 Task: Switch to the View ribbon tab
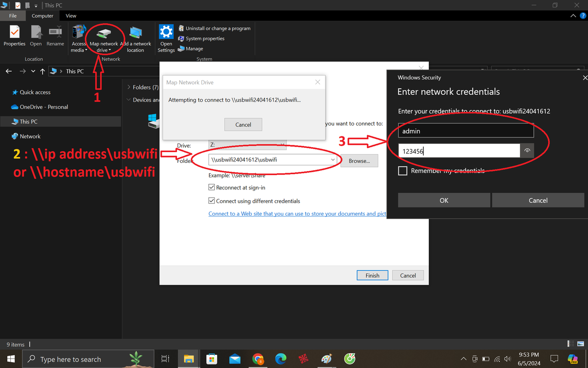coord(71,16)
